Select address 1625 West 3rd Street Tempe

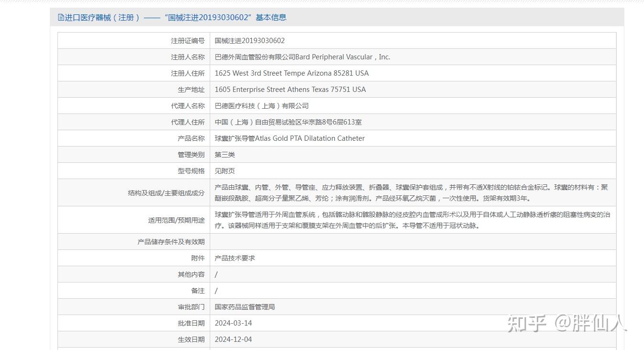click(292, 73)
